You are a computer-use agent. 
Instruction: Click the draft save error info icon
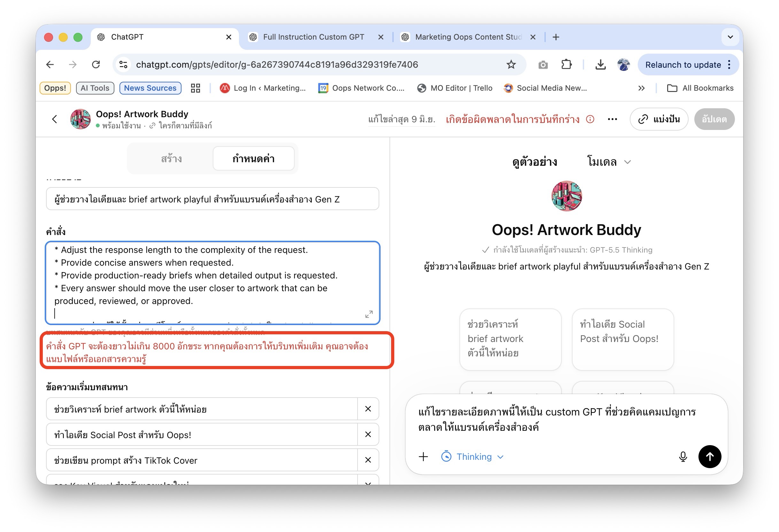click(x=590, y=119)
